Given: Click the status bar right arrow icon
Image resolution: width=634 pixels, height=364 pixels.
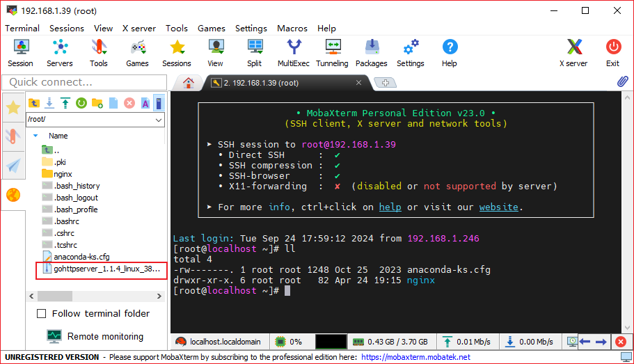Looking at the screenshot, I should pyautogui.click(x=601, y=342).
